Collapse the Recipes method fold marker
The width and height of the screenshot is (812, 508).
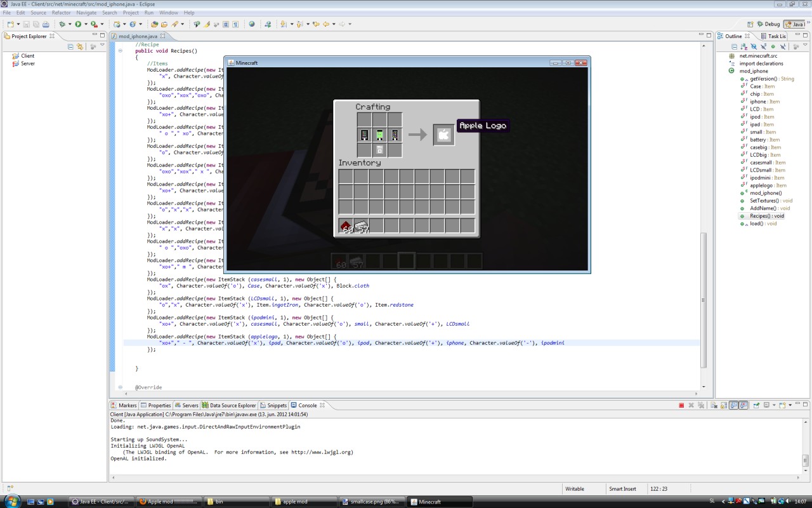point(120,51)
